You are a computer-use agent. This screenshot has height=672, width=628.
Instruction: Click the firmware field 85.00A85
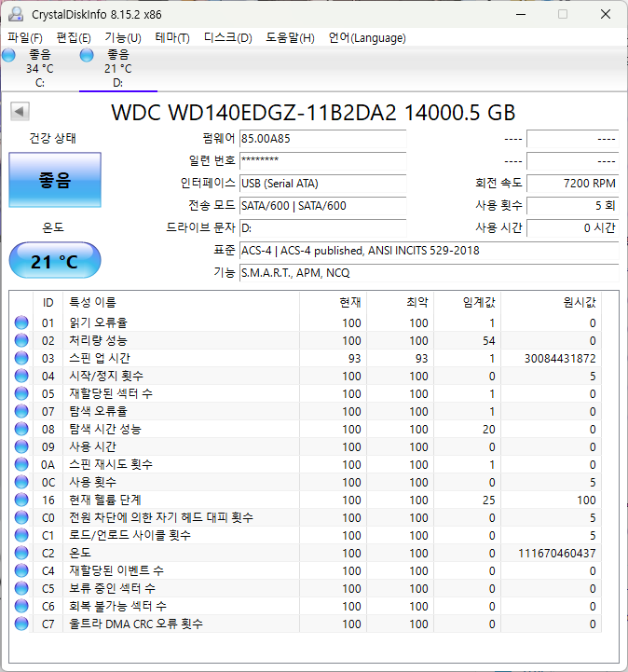click(322, 139)
